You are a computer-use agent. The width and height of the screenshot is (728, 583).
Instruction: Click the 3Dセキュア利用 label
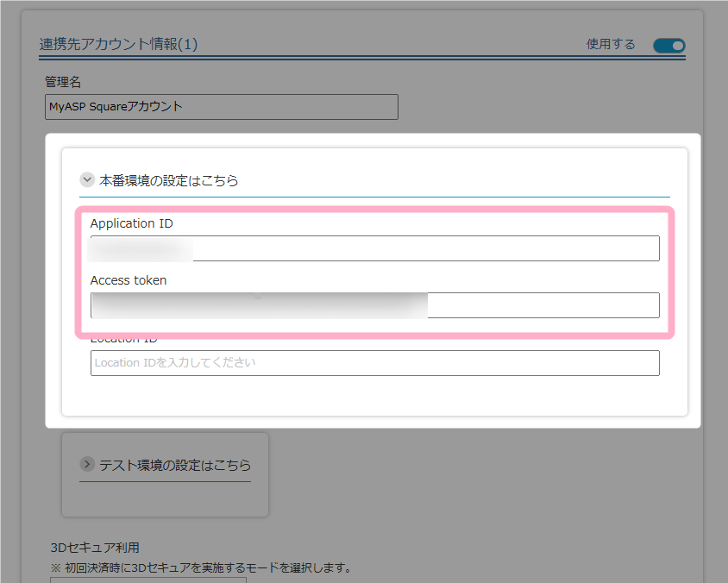coord(95,547)
